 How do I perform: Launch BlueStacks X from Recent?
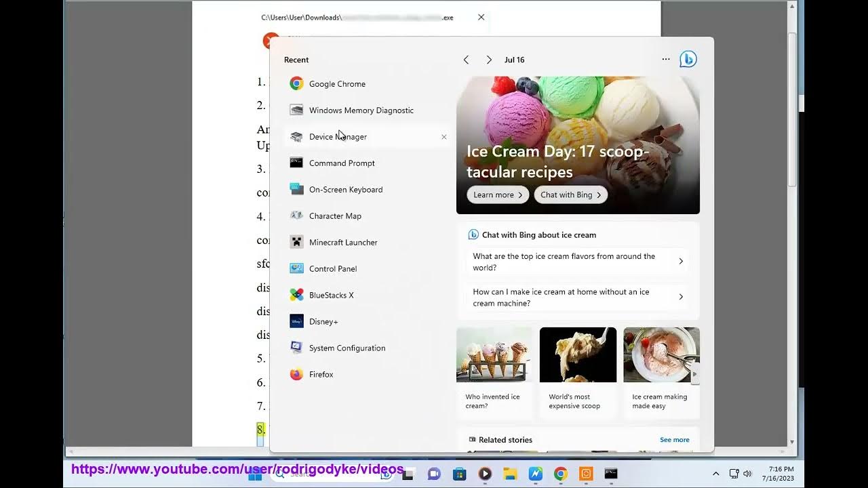pos(366,295)
